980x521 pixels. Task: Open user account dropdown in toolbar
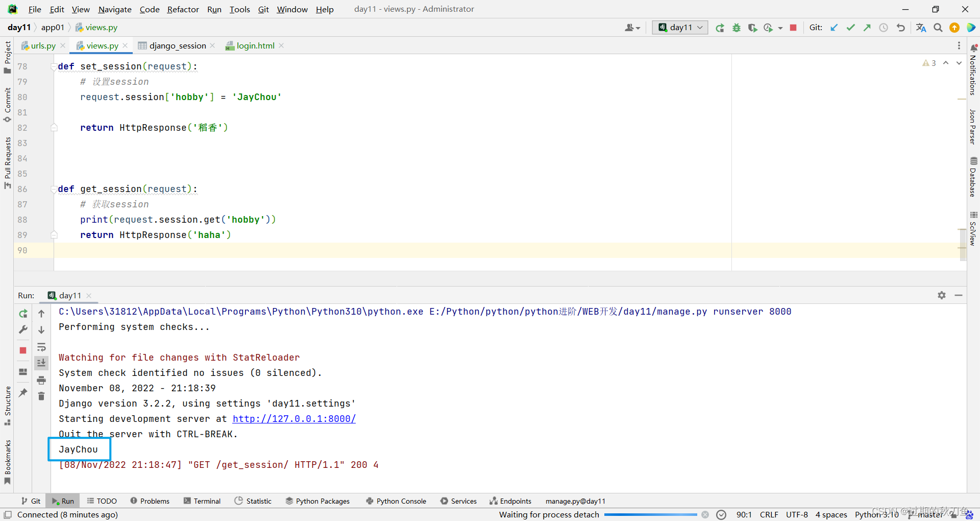[x=632, y=28]
